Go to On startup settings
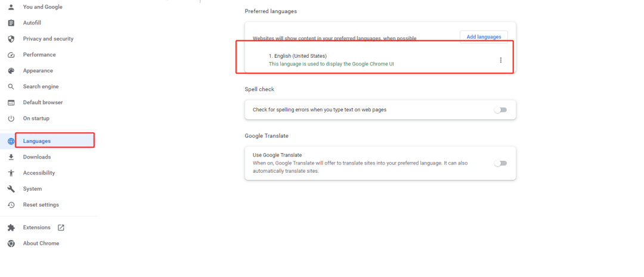Viewport: 644px width, 277px height. [36, 119]
